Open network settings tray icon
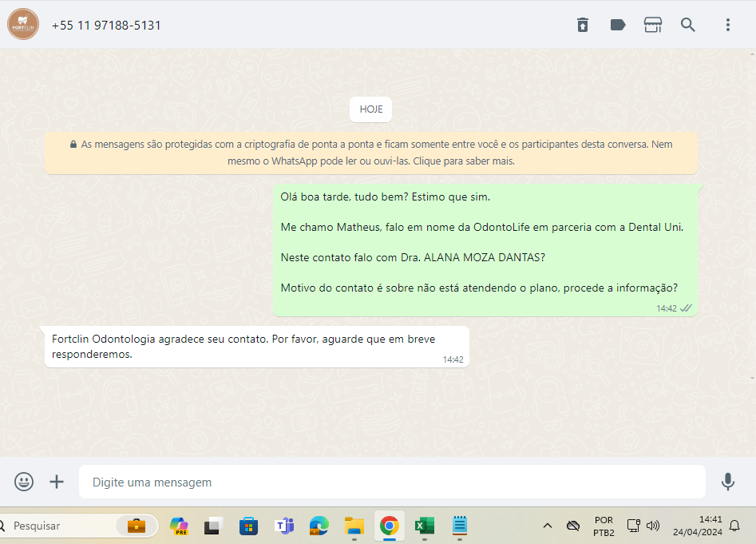Viewport: 756px width, 544px height. (x=633, y=526)
